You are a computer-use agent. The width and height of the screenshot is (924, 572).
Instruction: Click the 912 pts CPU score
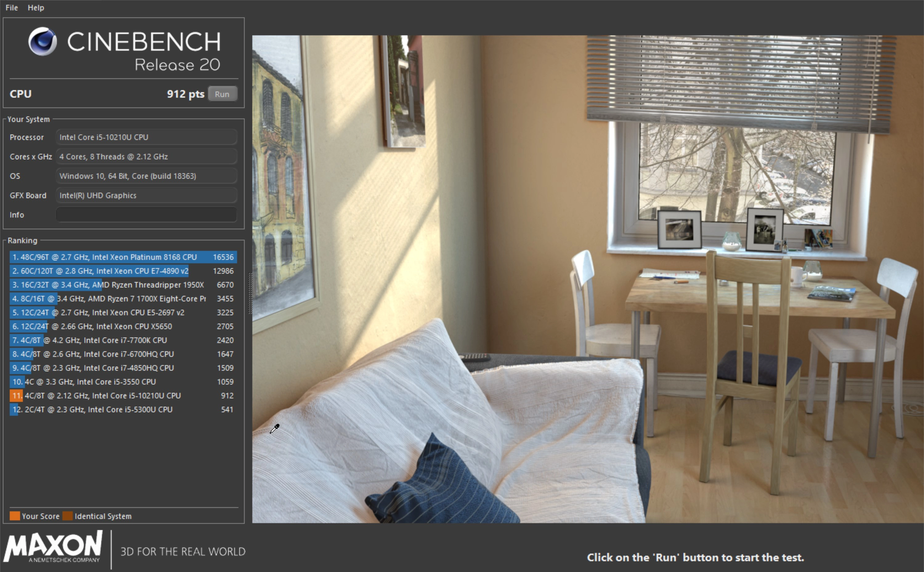pos(185,94)
